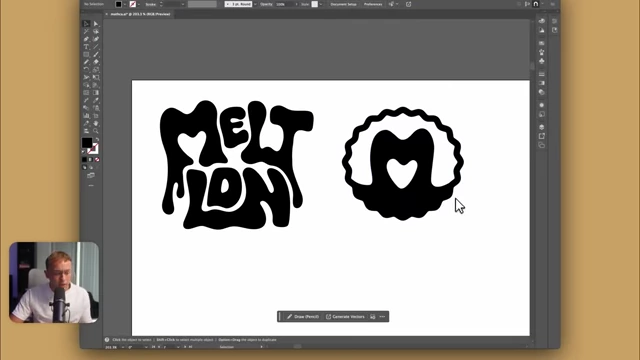Click Draw (Pencil) in contextual bar

[x=303, y=317]
